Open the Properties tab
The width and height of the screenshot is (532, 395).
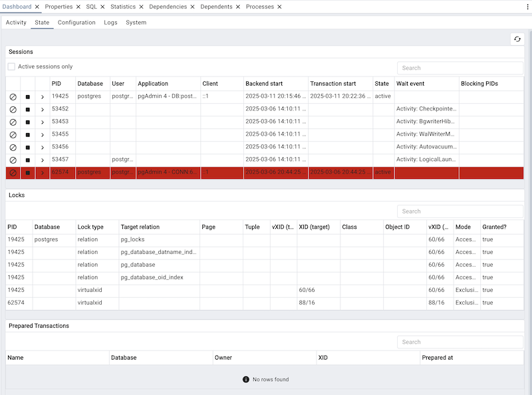[x=59, y=7]
